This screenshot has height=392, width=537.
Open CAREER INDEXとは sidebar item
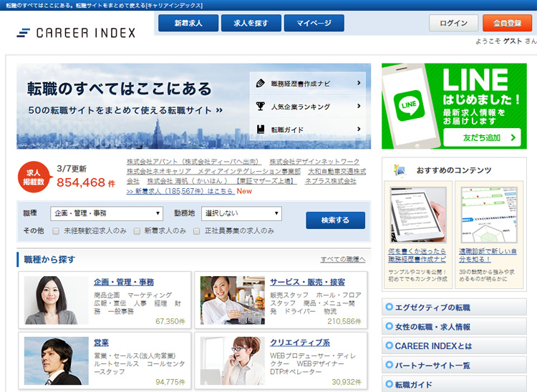(454, 346)
